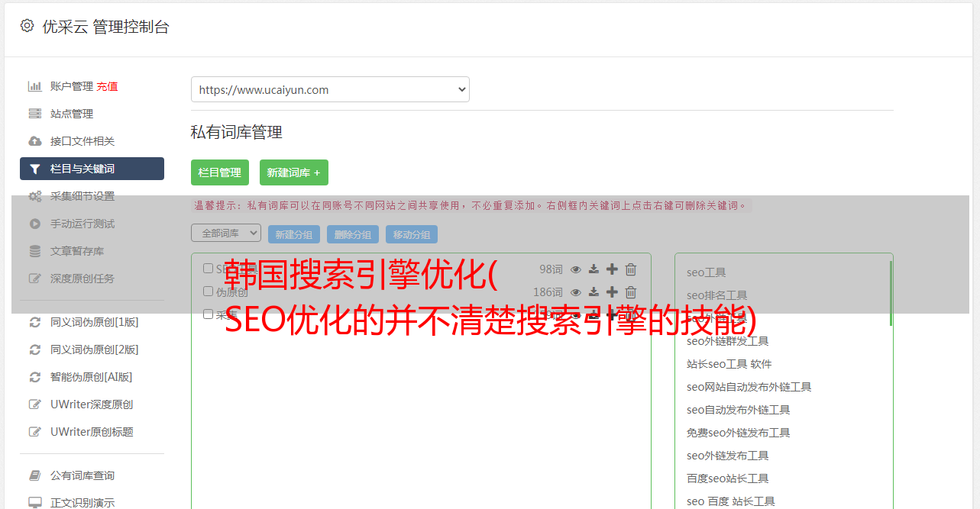The height and width of the screenshot is (509, 980).
Task: Click the 新建分组 button
Action: [294, 234]
